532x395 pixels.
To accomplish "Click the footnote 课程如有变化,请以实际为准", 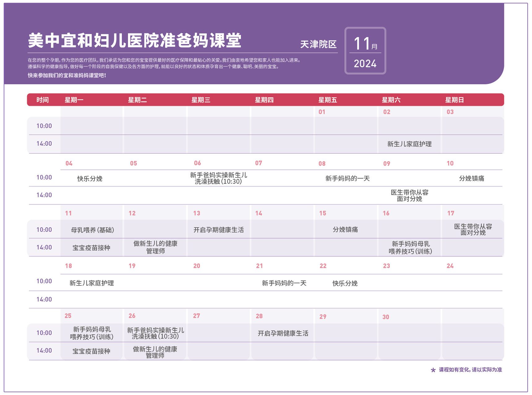I will click(470, 370).
